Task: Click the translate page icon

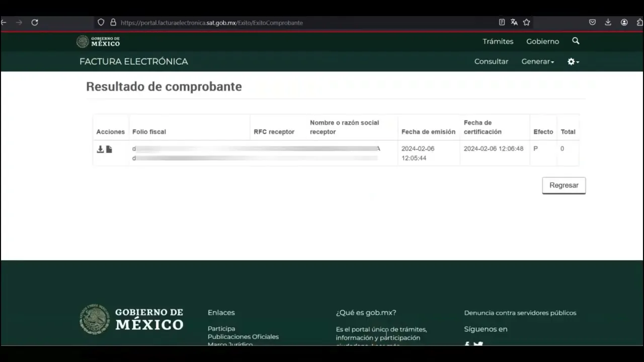Action: (x=514, y=22)
